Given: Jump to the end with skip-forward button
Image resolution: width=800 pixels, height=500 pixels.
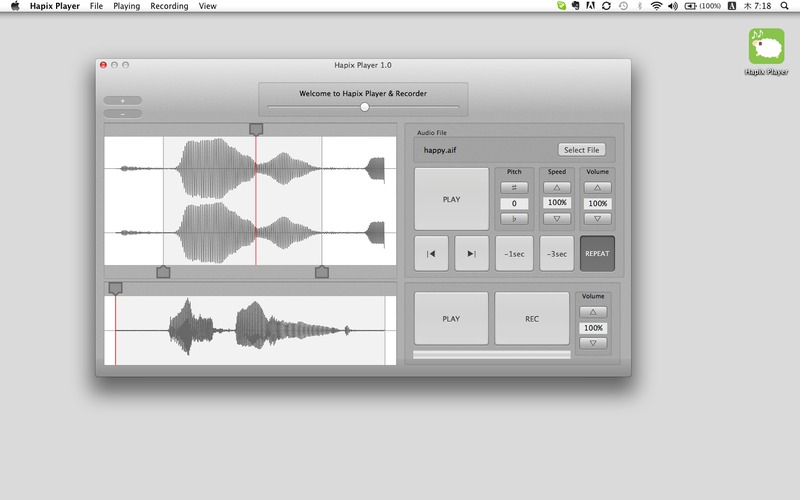Looking at the screenshot, I should (471, 254).
